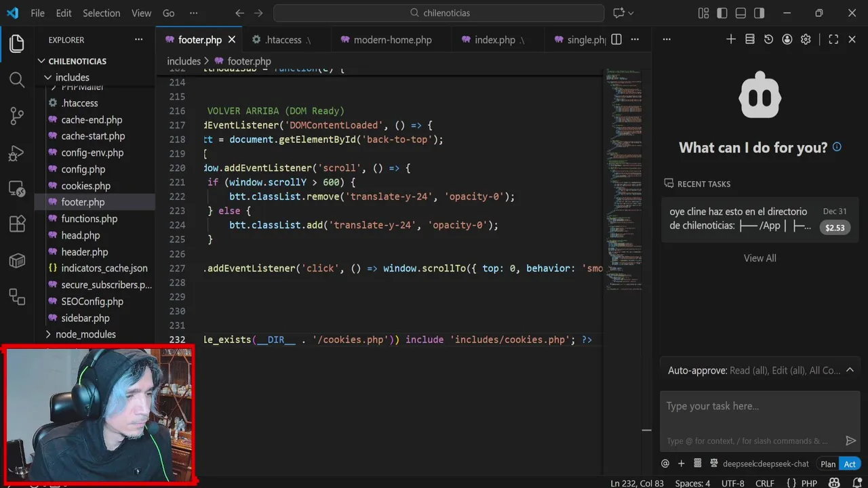
Task: Open Cline task history icon
Action: pos(768,39)
